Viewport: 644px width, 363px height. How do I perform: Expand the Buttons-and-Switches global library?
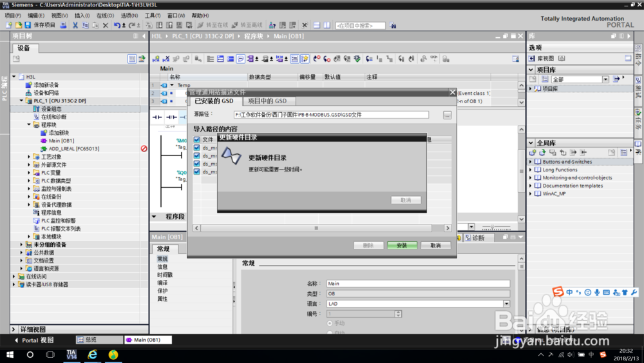point(530,162)
